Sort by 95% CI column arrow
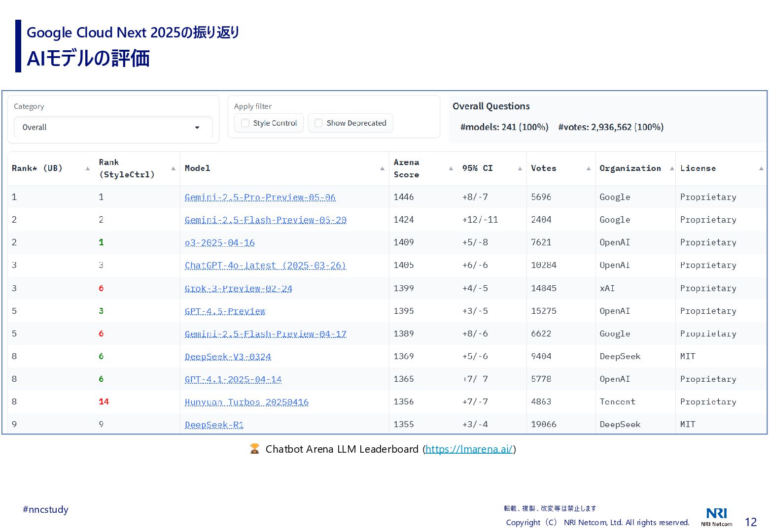Screen dimensions: 769x532 coord(520,168)
